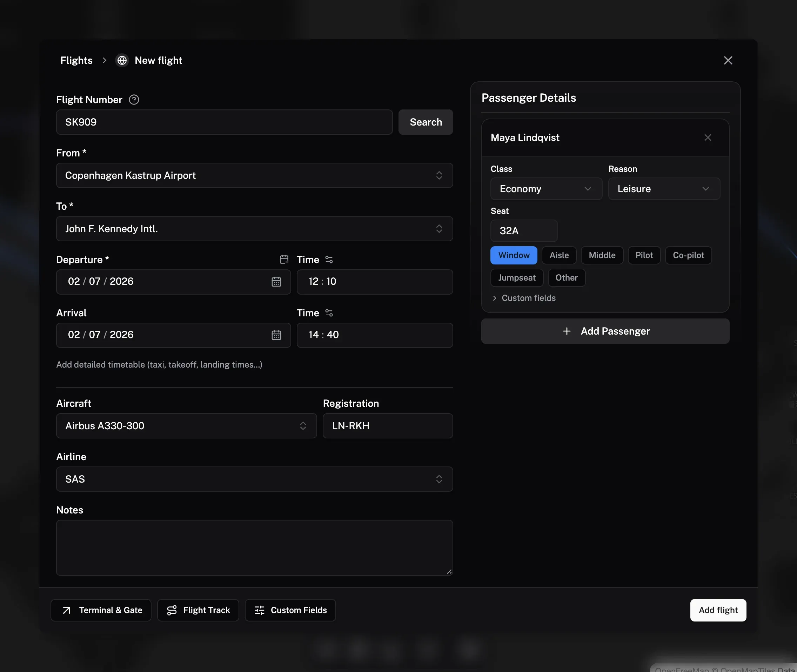Click the arrival Time settings icon
The width and height of the screenshot is (797, 672).
[329, 313]
